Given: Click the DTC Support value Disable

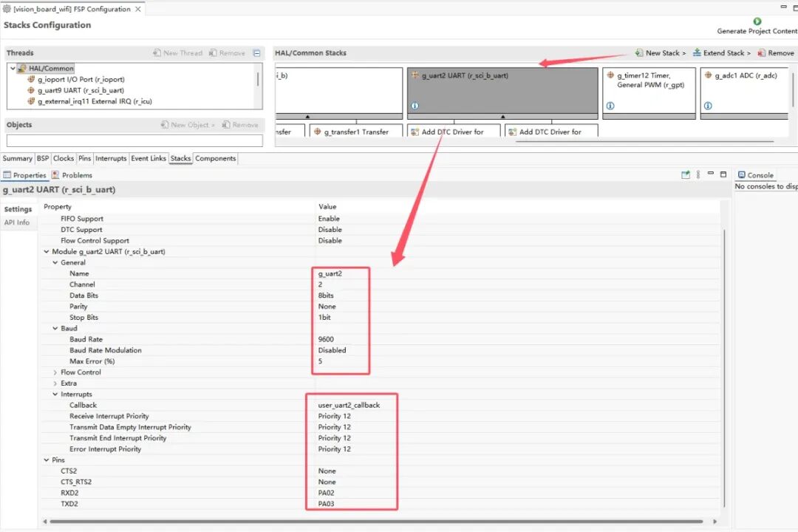Looking at the screenshot, I should tap(330, 230).
